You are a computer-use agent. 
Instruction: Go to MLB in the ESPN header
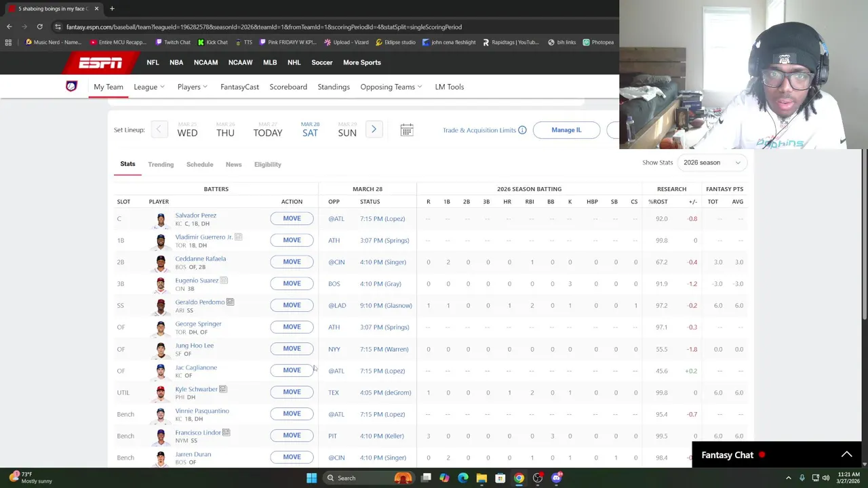click(270, 62)
